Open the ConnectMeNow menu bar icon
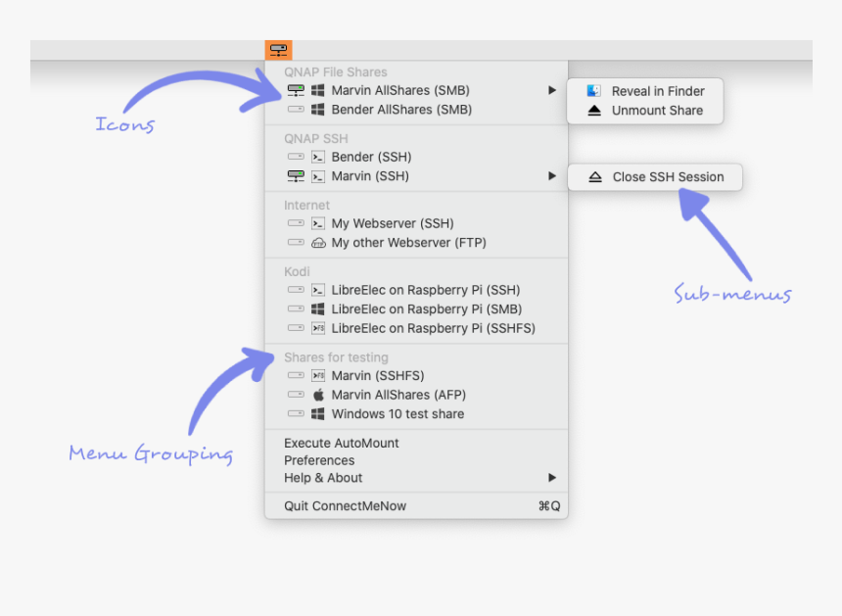842x616 pixels. 278,50
